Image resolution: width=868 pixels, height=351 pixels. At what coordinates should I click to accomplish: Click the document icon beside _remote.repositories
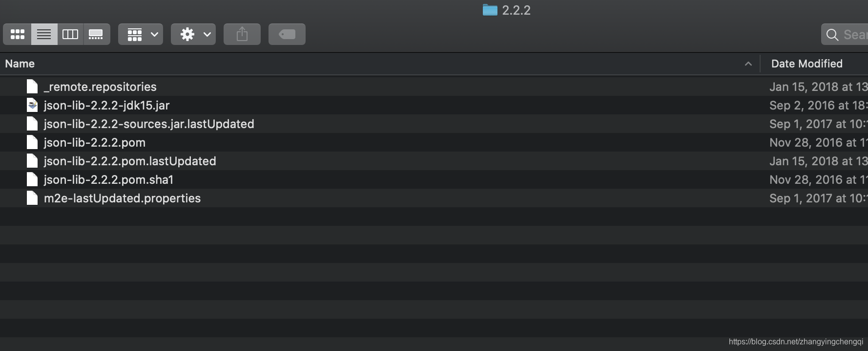(32, 86)
